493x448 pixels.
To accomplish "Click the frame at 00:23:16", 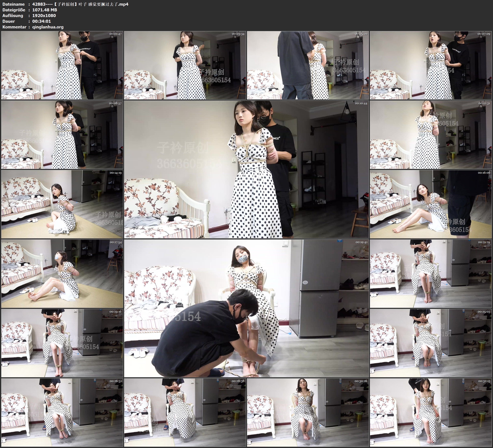I will (x=62, y=343).
